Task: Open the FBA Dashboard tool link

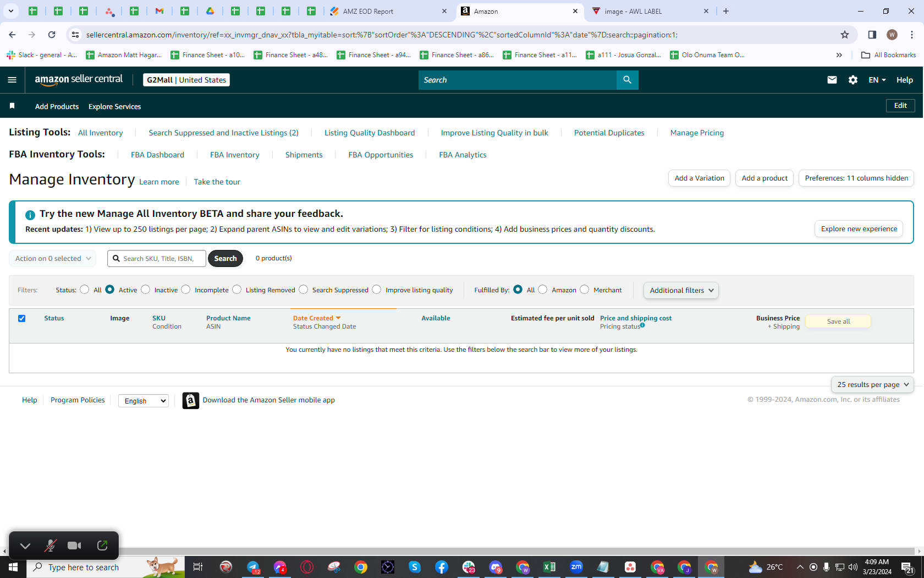Action: (x=157, y=155)
